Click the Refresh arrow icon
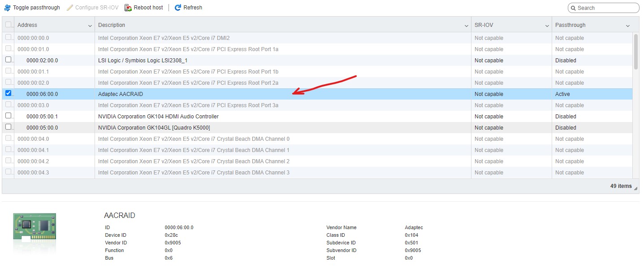The image size is (644, 274). click(x=178, y=8)
